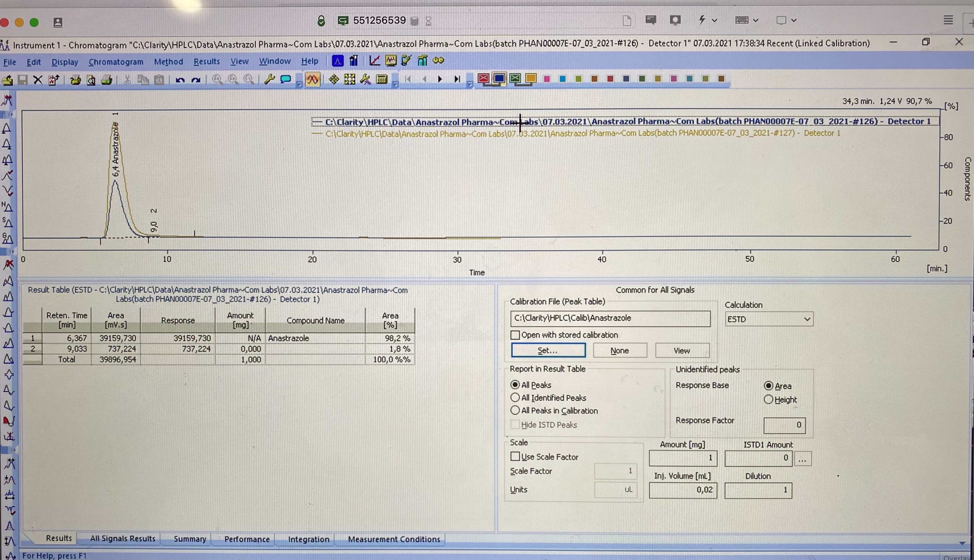Click the Undo arrow icon
Screen dimensions: 974x560
[180, 80]
